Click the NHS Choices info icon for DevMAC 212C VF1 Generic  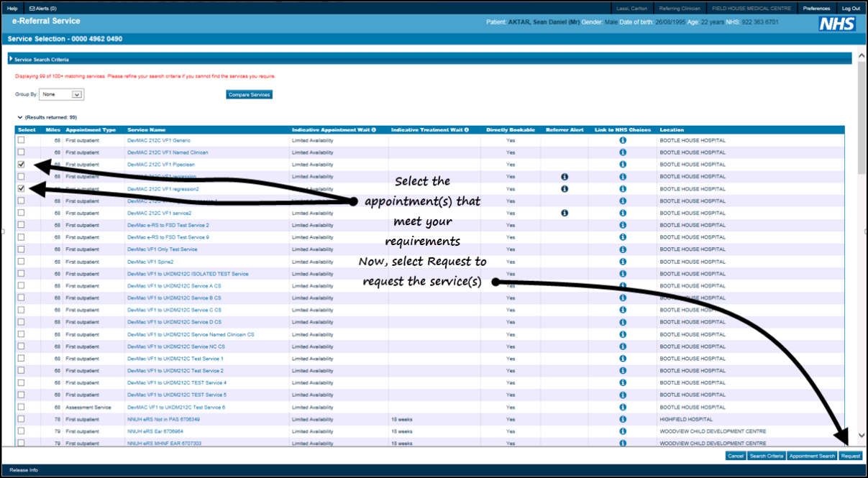click(622, 140)
